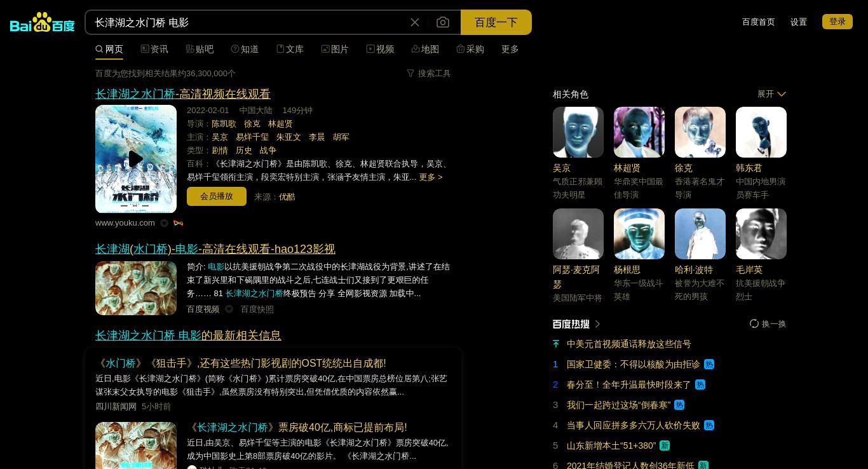Open 设置 menu at top right
Viewport: 868px width, 469px height.
click(799, 22)
